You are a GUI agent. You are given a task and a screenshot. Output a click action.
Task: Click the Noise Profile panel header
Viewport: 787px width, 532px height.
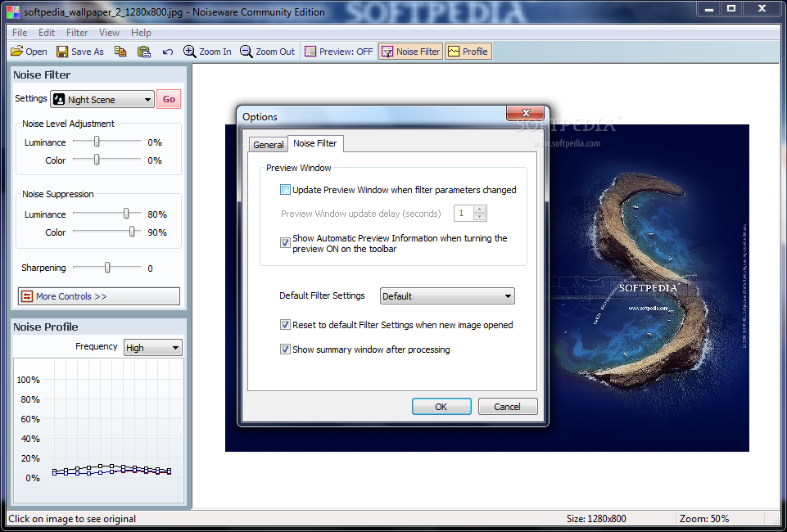pos(98,327)
